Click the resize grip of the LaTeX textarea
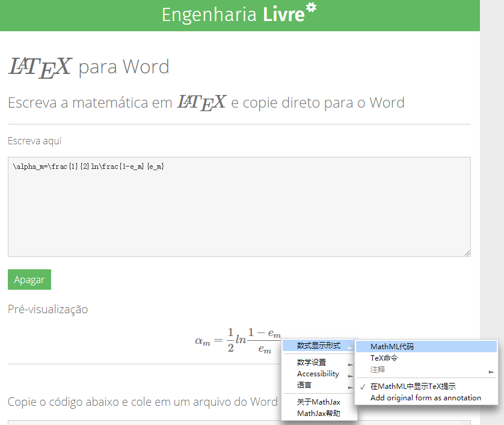 [467, 253]
